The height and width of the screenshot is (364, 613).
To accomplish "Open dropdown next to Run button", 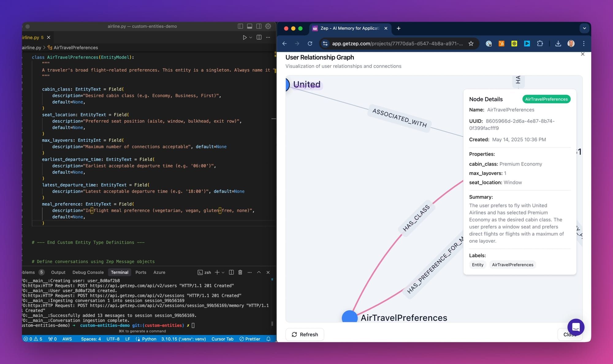I will point(251,37).
